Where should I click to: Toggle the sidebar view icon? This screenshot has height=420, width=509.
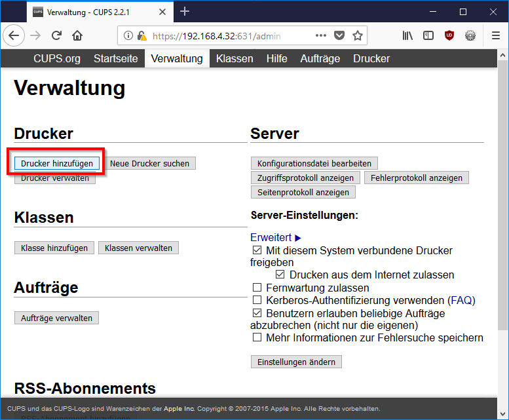tap(428, 35)
